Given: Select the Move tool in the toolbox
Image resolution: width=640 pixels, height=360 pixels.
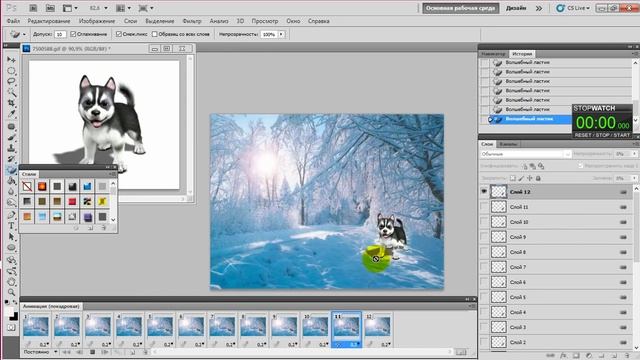Looking at the screenshot, I should tap(11, 60).
